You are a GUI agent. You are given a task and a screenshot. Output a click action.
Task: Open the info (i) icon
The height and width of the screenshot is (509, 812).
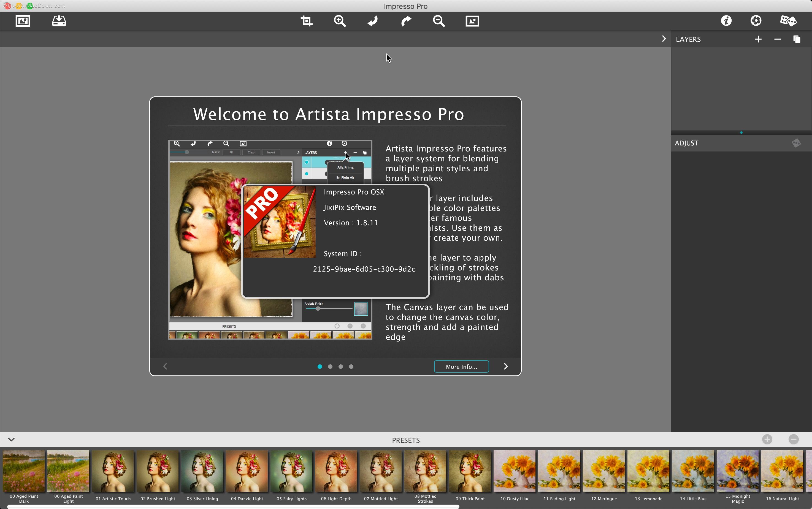pyautogui.click(x=726, y=21)
